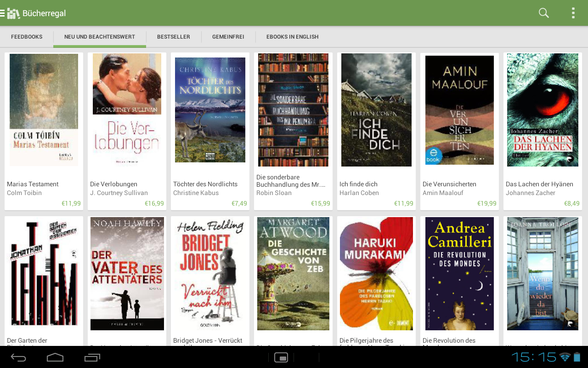Screen dimensions: 588x368
Task: Open Die Revolution des Mondes cover
Action: pyautogui.click(x=460, y=274)
